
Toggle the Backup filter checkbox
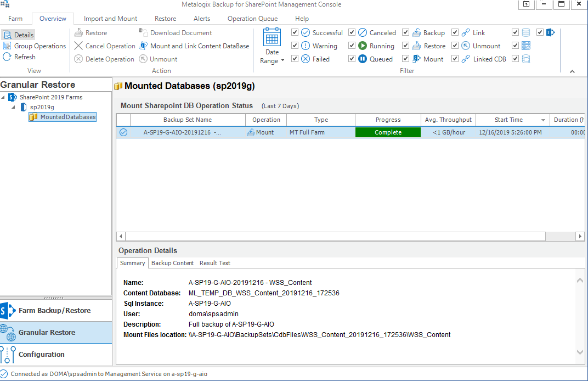click(x=405, y=32)
